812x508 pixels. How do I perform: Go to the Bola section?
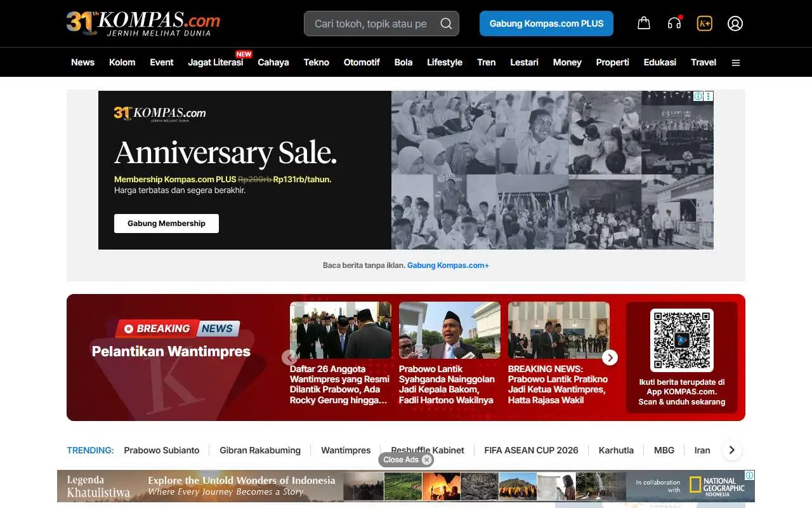403,62
